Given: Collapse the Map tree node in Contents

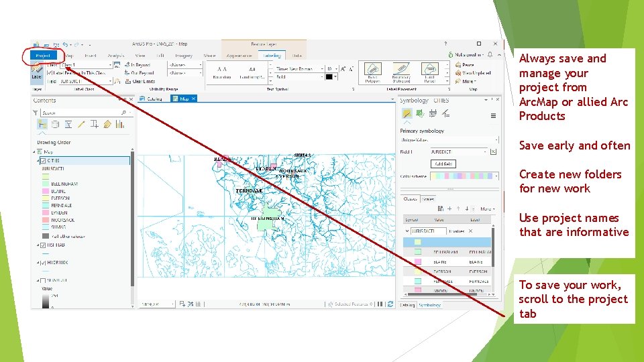Looking at the screenshot, I should [x=34, y=152].
